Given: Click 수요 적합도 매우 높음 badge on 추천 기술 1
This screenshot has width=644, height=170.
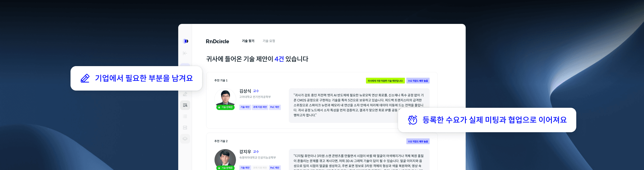Looking at the screenshot, I should (x=418, y=81).
